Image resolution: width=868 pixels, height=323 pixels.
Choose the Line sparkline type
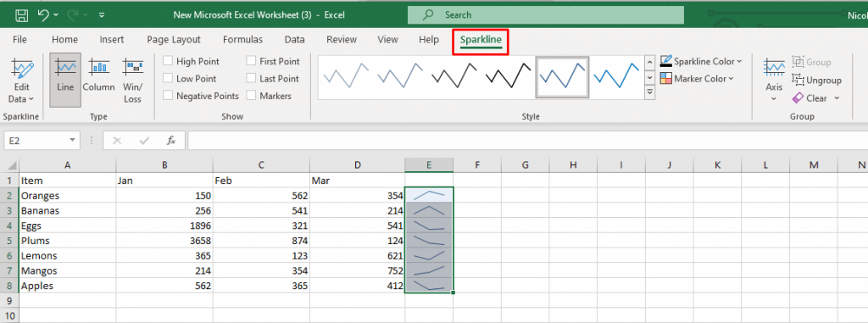click(x=64, y=80)
